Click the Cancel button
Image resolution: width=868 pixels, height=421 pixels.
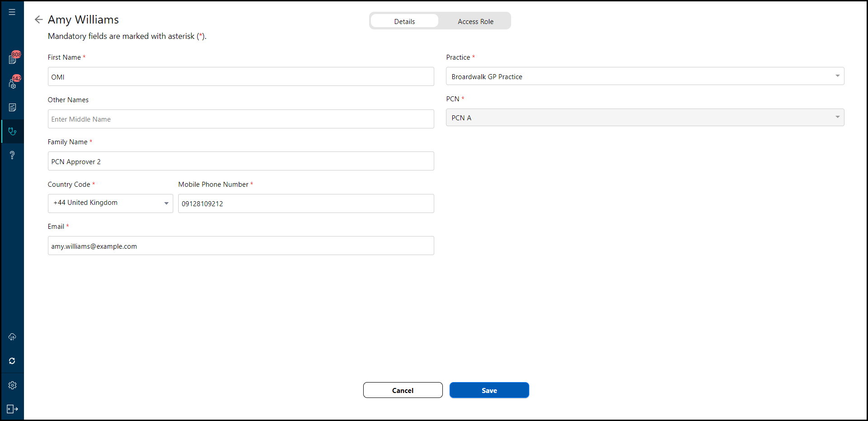403,390
